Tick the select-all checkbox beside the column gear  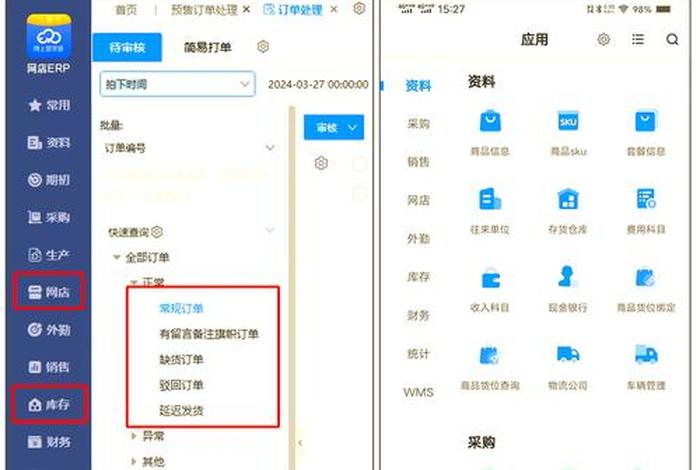(x=359, y=164)
